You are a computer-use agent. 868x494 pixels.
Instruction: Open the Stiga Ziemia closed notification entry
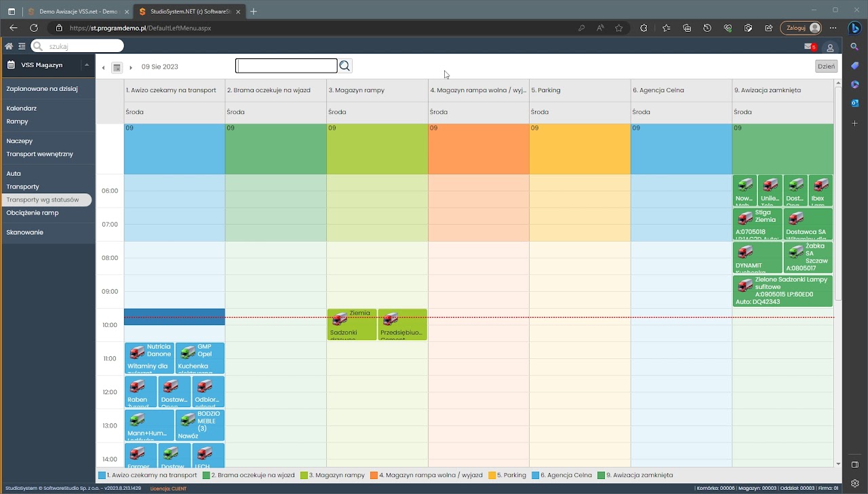pos(757,224)
